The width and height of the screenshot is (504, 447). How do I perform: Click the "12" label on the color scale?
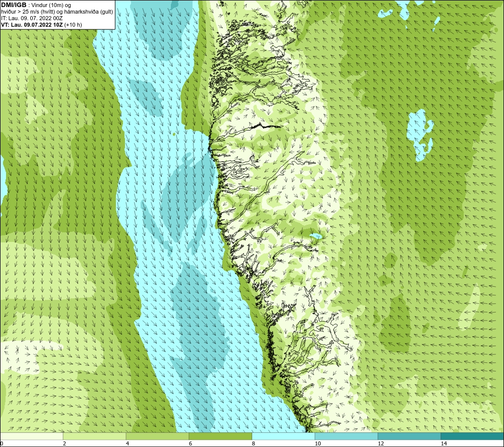click(381, 443)
